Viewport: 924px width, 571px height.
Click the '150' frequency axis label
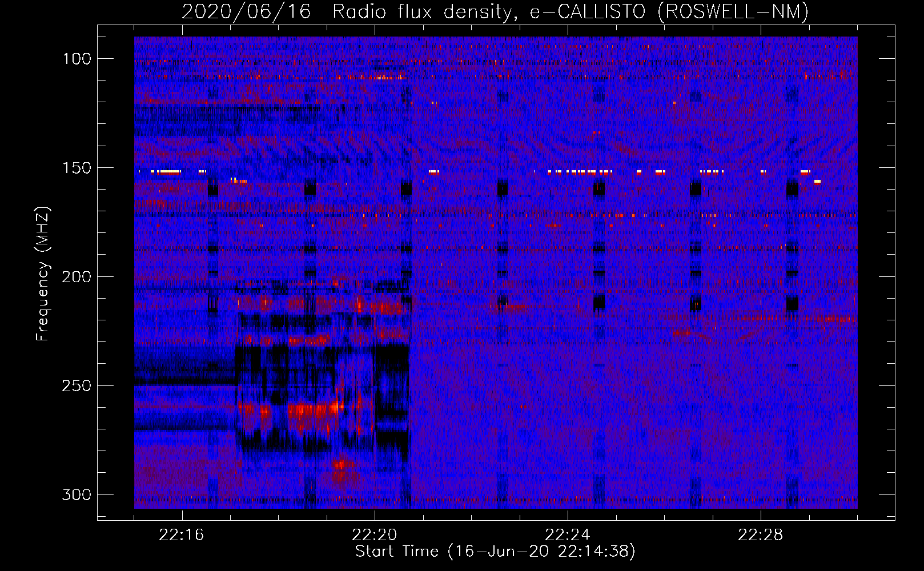tap(77, 168)
